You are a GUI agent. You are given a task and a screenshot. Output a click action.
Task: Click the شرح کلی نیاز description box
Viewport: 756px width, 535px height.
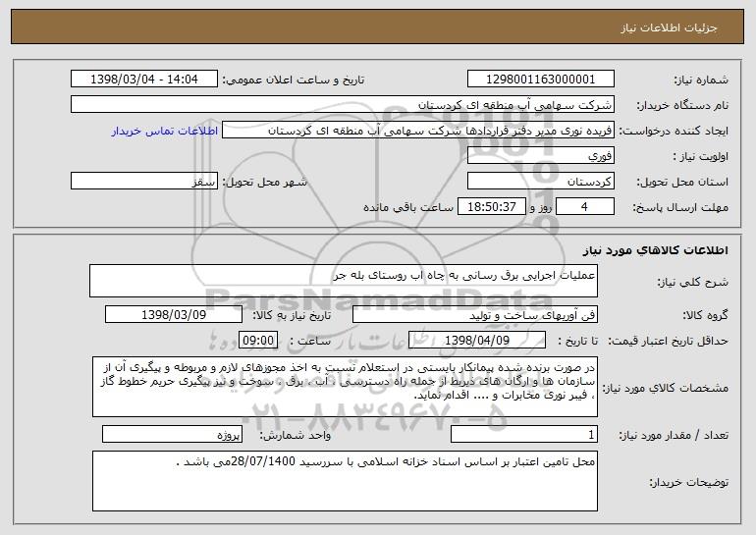(344, 281)
